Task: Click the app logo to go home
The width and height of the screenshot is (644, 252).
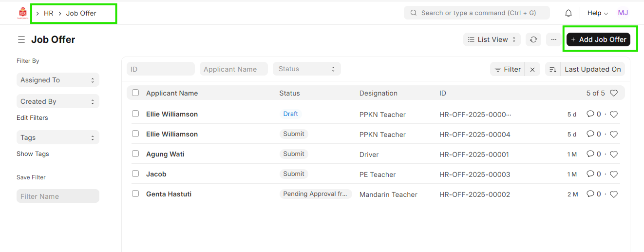Action: point(23,13)
